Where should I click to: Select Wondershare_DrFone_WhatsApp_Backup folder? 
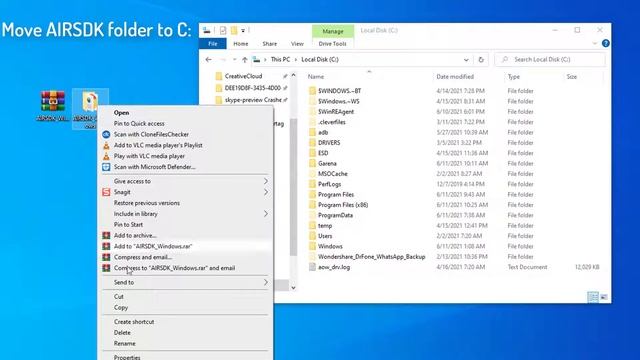(x=371, y=257)
